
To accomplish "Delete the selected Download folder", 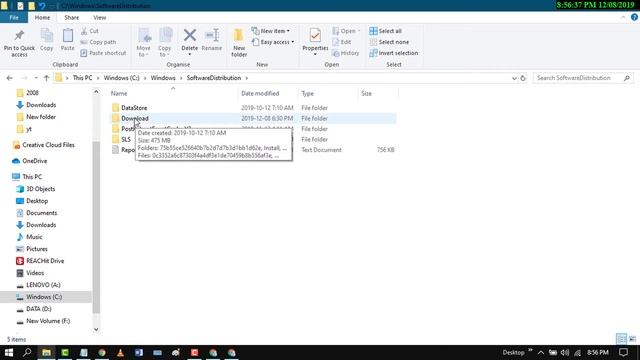I will pyautogui.click(x=189, y=42).
